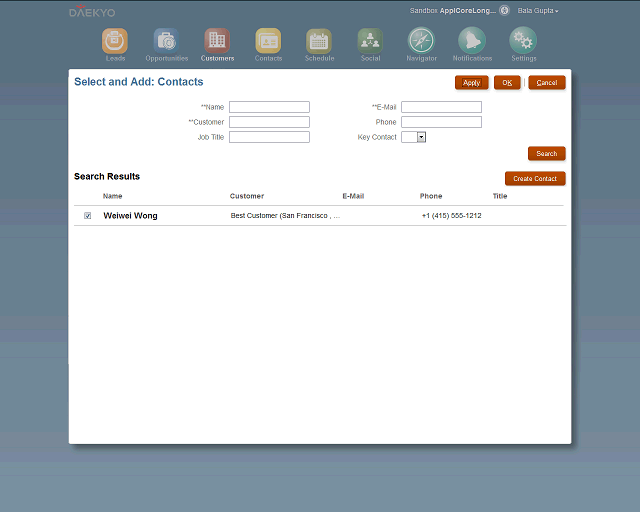640x512 pixels.
Task: Click Sandbox AppICoreLong label
Action: click(453, 11)
